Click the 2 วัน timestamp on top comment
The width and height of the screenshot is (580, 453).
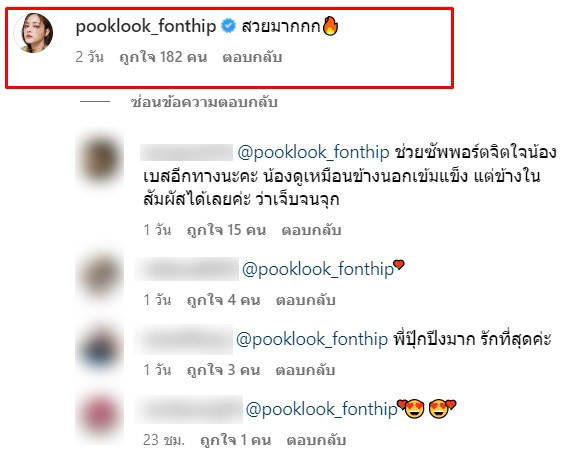click(x=90, y=57)
